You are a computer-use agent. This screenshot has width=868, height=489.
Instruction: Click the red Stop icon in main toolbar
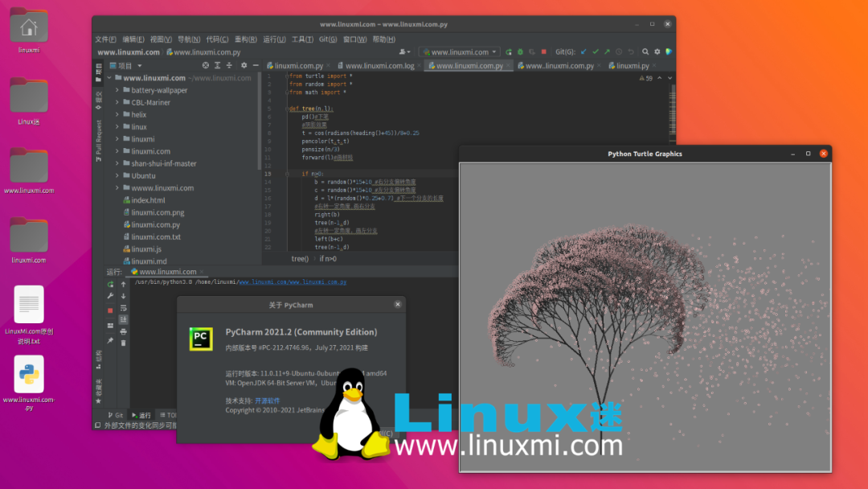543,52
